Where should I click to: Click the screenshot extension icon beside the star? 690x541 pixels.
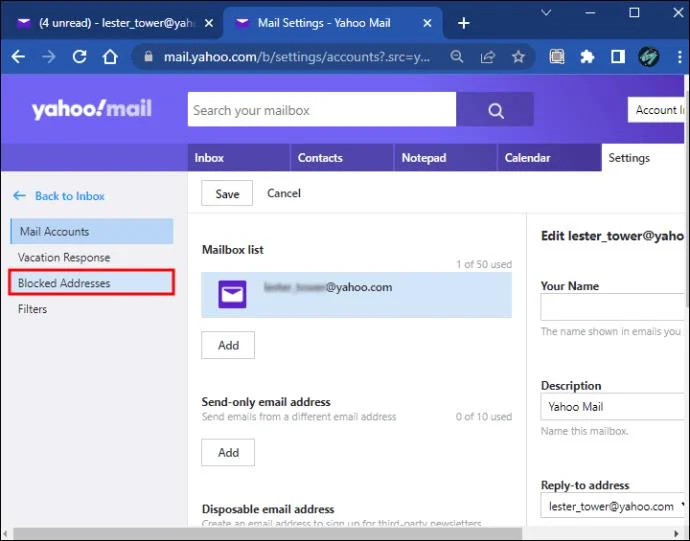coord(557,56)
